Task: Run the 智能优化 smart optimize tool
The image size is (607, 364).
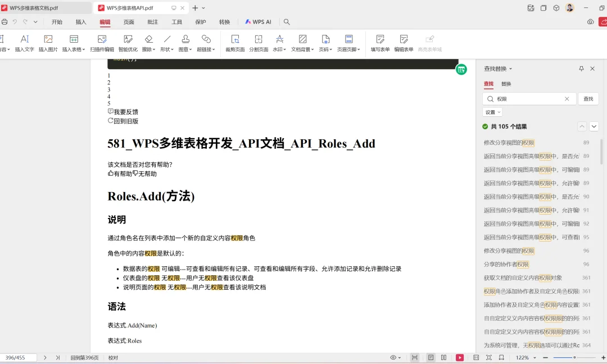Action: coord(128,43)
